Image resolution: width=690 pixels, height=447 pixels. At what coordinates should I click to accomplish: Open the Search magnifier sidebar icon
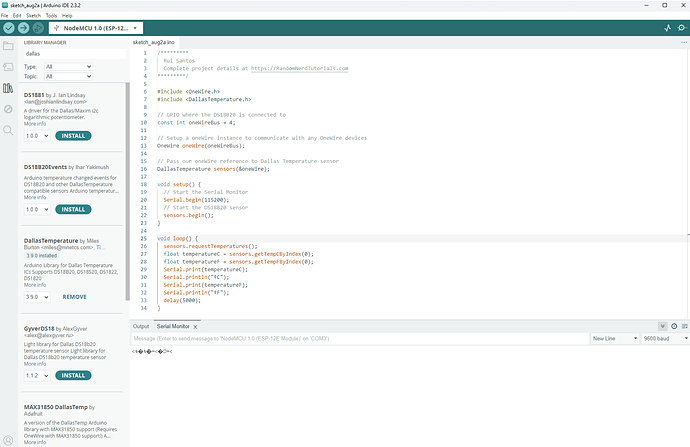[9, 128]
